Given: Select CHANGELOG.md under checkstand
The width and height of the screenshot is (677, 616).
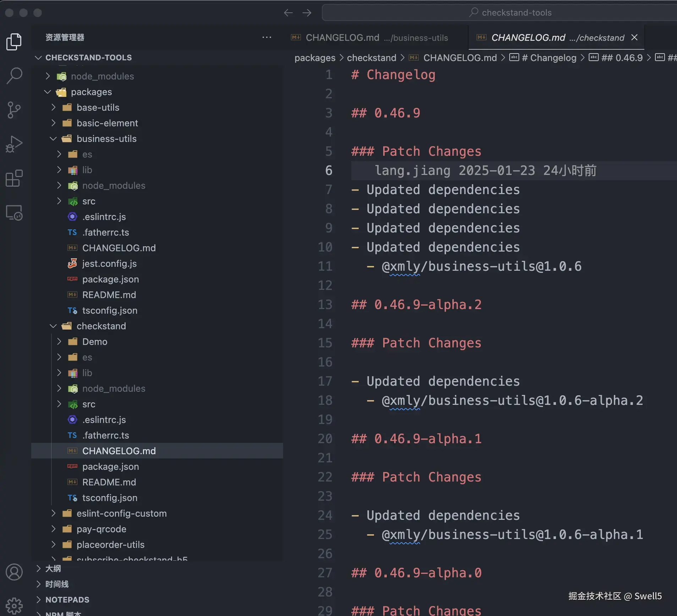Looking at the screenshot, I should coord(157,451).
